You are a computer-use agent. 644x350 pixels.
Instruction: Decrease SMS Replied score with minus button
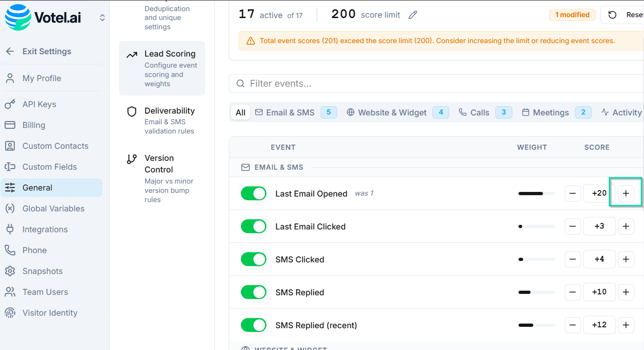point(573,292)
